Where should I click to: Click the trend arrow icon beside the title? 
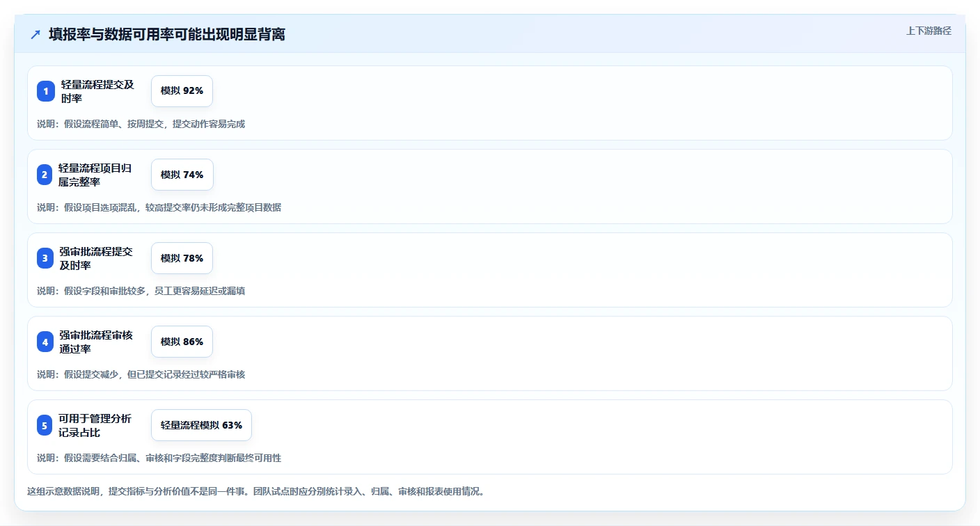click(x=35, y=35)
